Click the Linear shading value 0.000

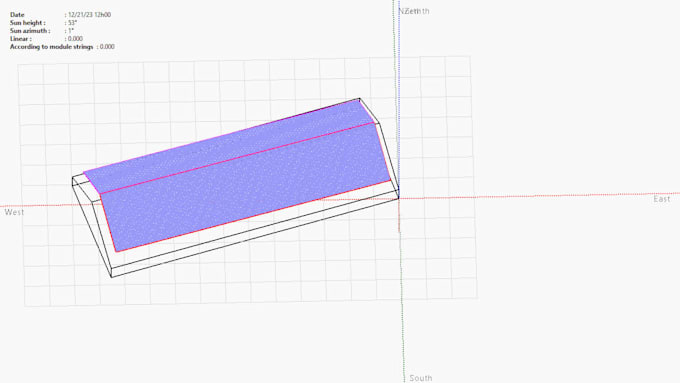point(75,39)
